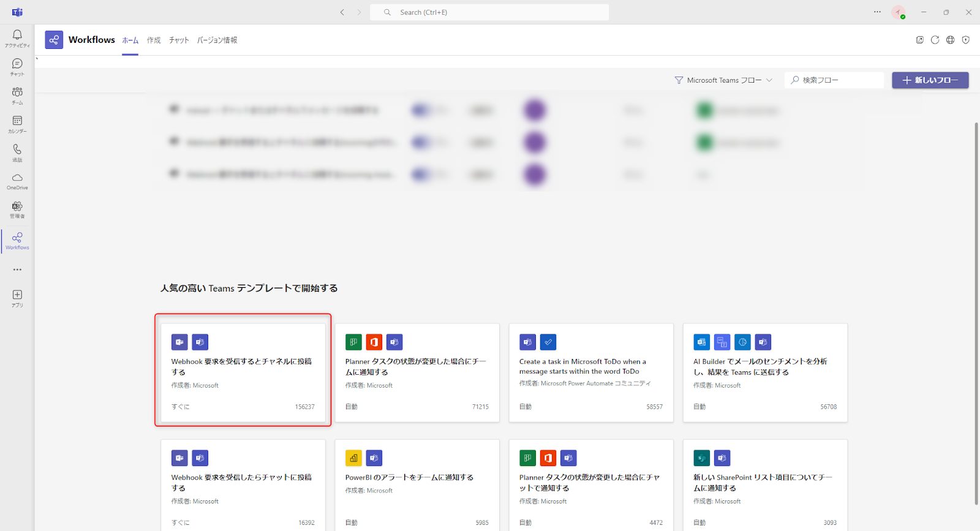Open the profile avatar menu

click(898, 12)
